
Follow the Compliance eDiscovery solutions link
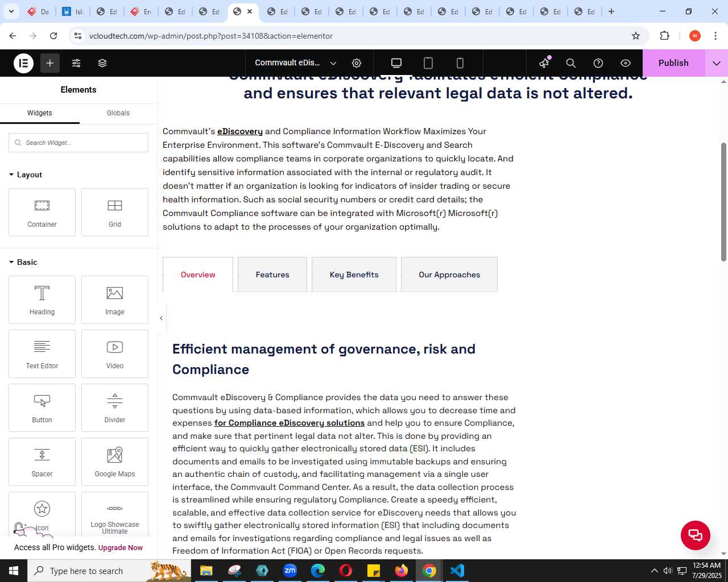click(x=289, y=423)
